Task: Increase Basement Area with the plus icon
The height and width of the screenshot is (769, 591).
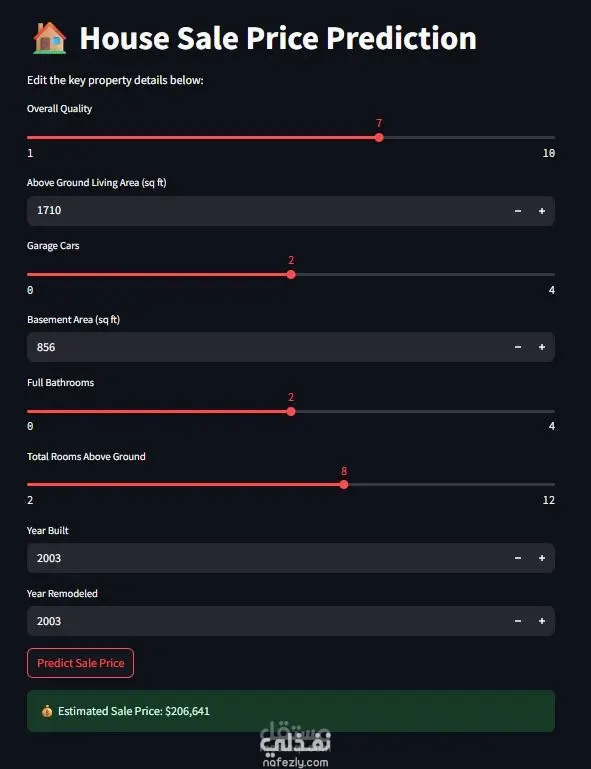Action: click(x=542, y=347)
